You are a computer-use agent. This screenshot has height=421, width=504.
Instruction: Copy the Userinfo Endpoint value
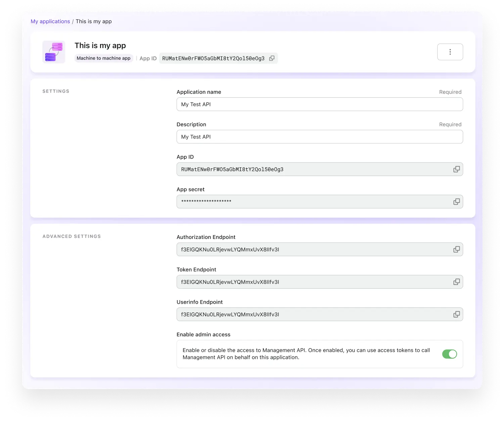pos(456,314)
